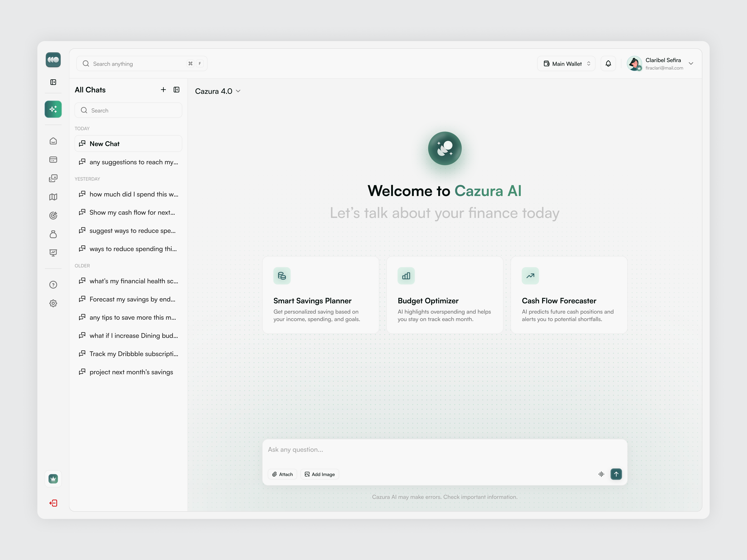Open the Goals target icon
The width and height of the screenshot is (747, 560).
pos(53,215)
